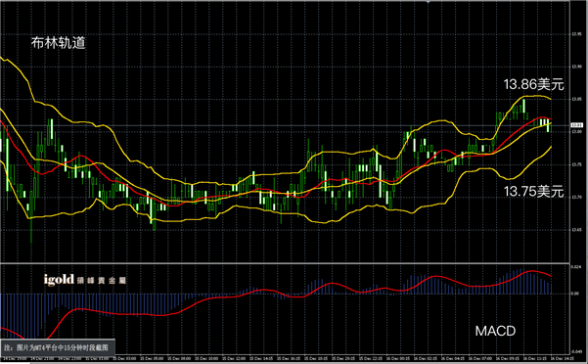Select the 13.75美元 price annotation
Viewport: 588px width, 364px height.
(533, 191)
